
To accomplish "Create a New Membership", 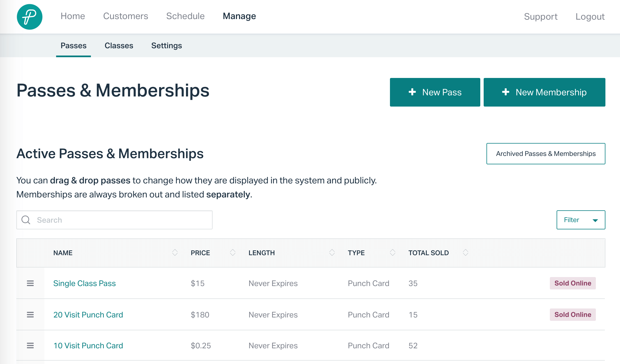I will [x=544, y=92].
